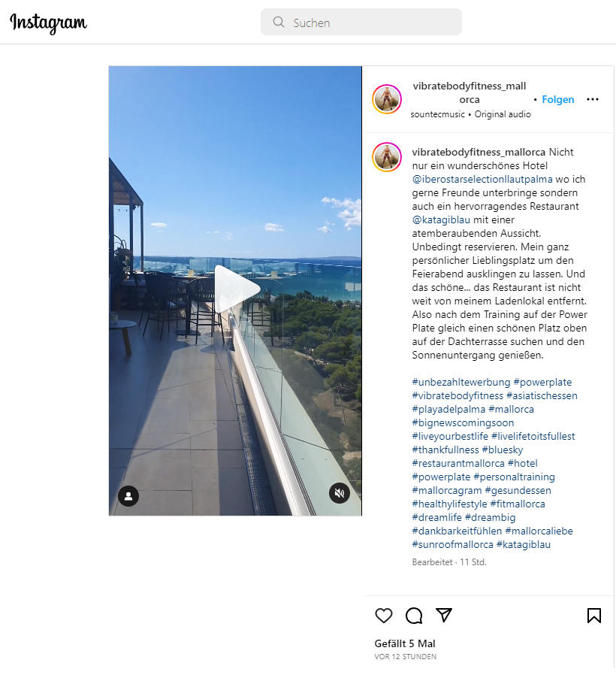Open @katagiblau mention link

coord(441,219)
